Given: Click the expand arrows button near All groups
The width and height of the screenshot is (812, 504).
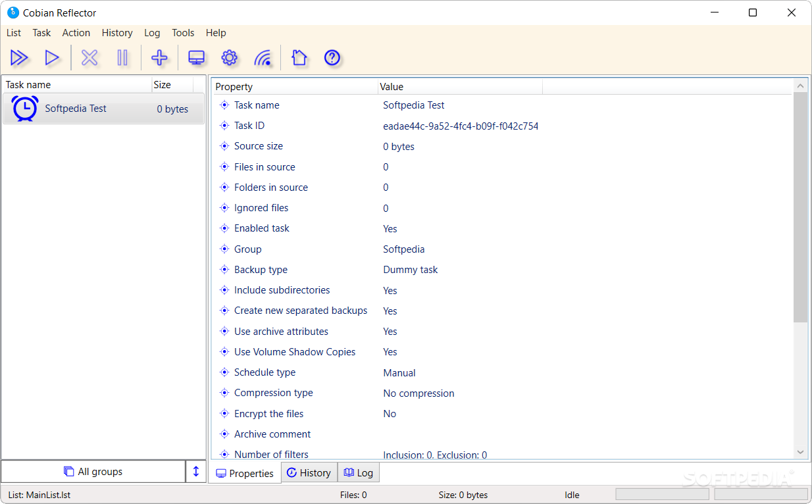Looking at the screenshot, I should [195, 471].
